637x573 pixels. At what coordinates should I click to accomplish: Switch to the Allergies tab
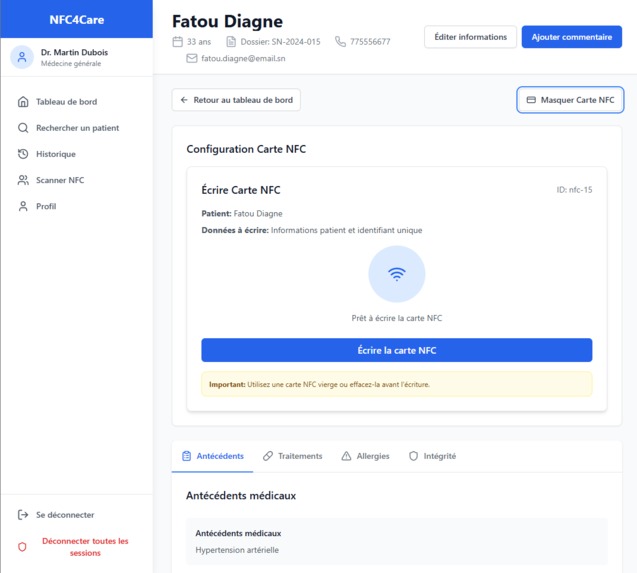pos(365,456)
